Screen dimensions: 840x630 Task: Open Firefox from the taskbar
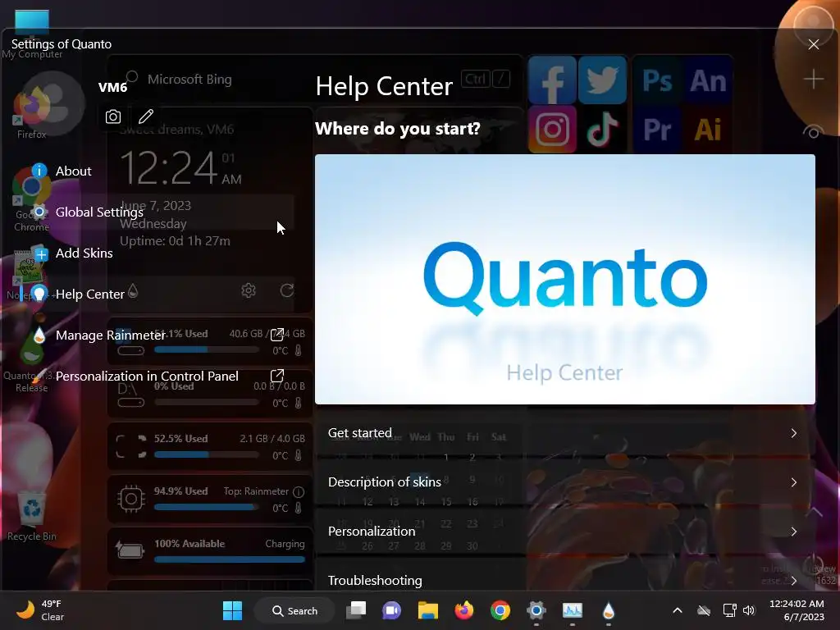pyautogui.click(x=464, y=610)
